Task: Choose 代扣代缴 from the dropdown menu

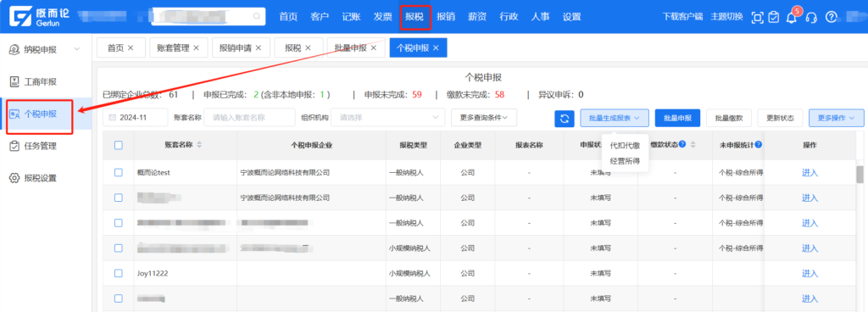Action: (x=625, y=146)
